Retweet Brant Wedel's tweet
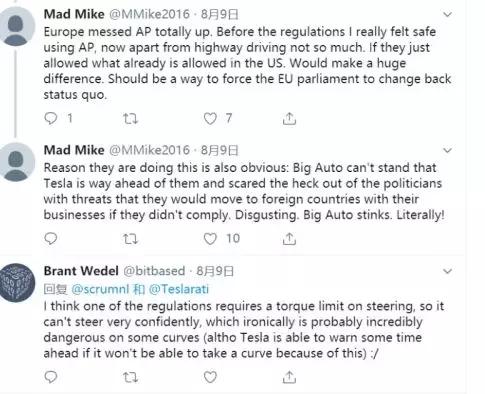Screen dimensions: 485x394 coord(130,377)
